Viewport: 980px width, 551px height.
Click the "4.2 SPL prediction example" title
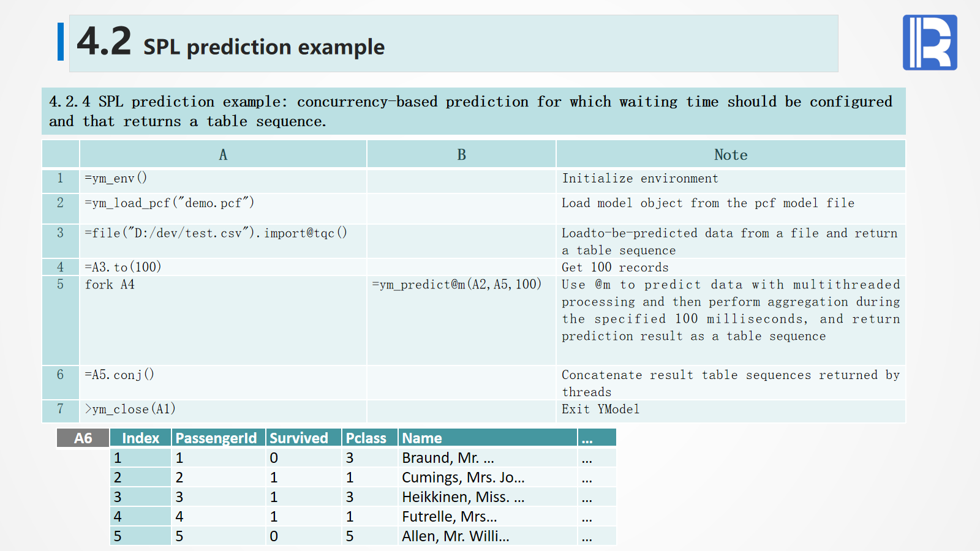(231, 43)
